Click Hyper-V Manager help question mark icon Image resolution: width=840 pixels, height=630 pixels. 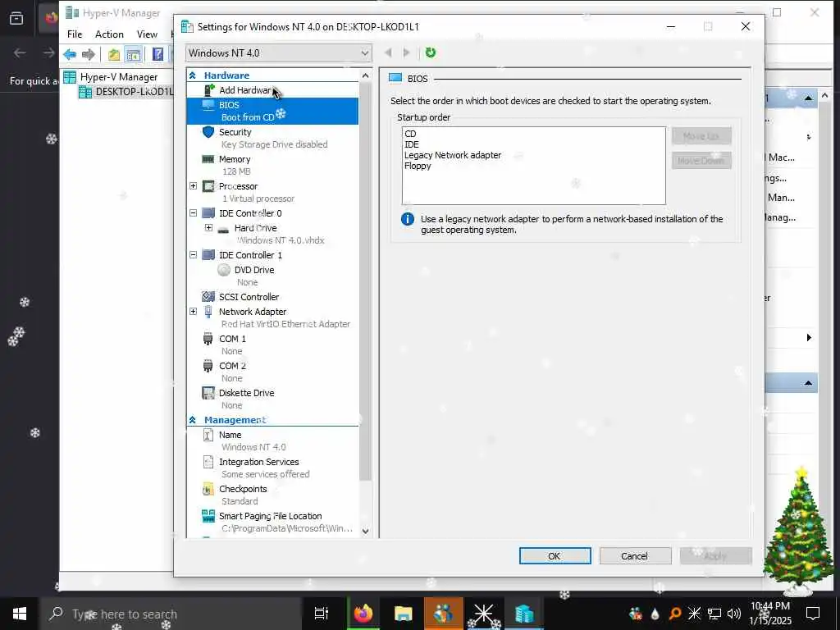point(157,54)
